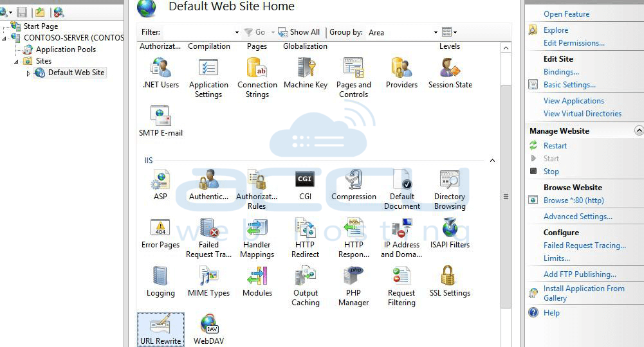Open IP Address and Domain Restrictions
The image size is (644, 347).
tap(401, 238)
